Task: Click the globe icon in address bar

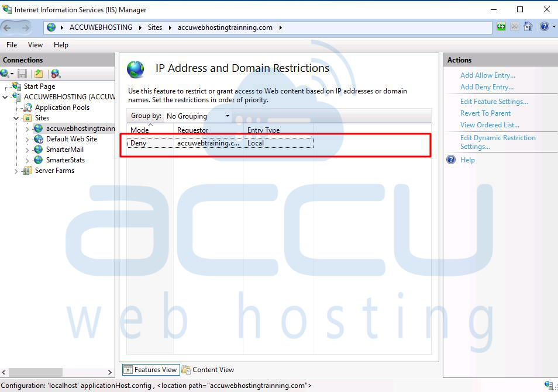Action: (x=51, y=27)
